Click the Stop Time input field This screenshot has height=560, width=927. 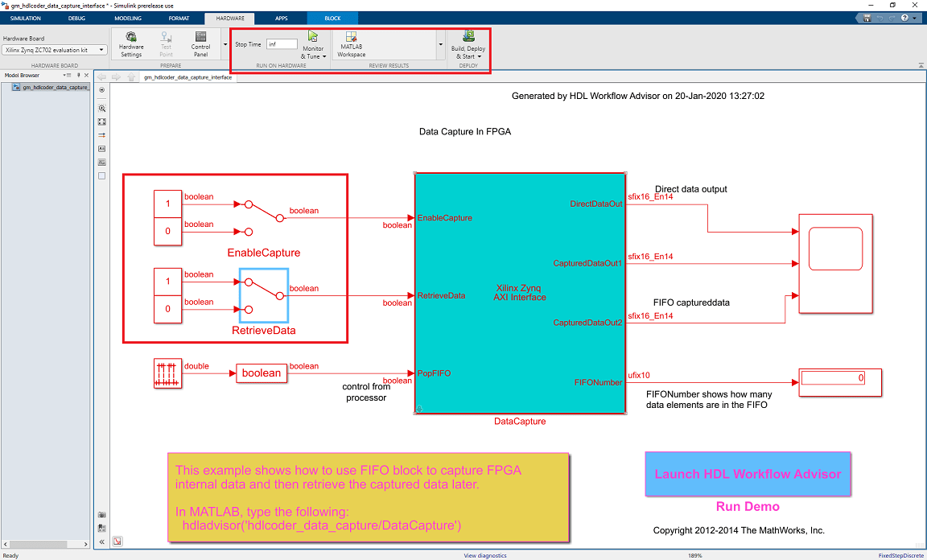pos(282,43)
